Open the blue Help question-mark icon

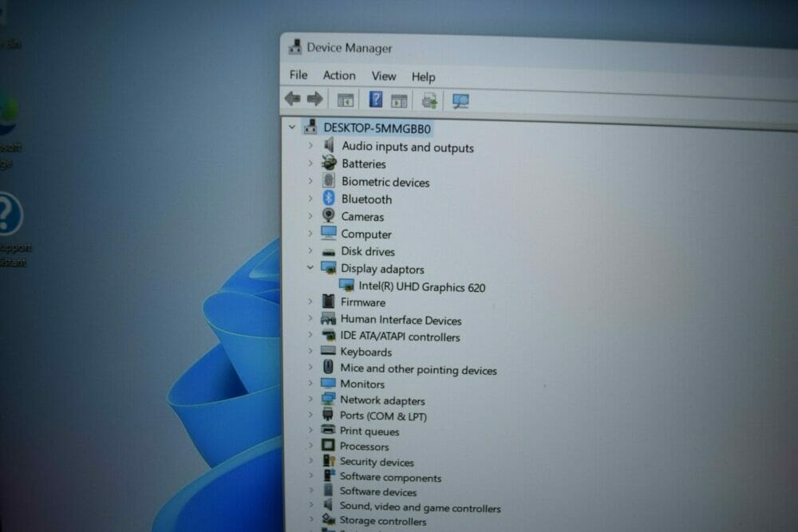(x=376, y=99)
